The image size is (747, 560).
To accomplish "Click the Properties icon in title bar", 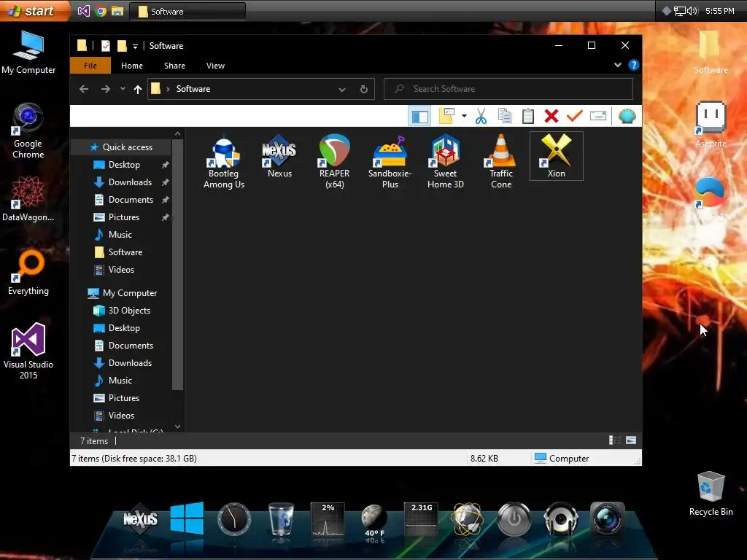I will (106, 46).
